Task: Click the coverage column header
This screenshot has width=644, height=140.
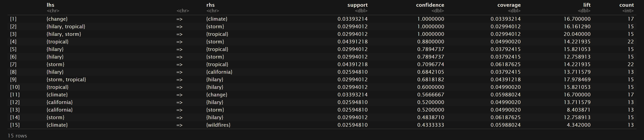Action: 509,5
